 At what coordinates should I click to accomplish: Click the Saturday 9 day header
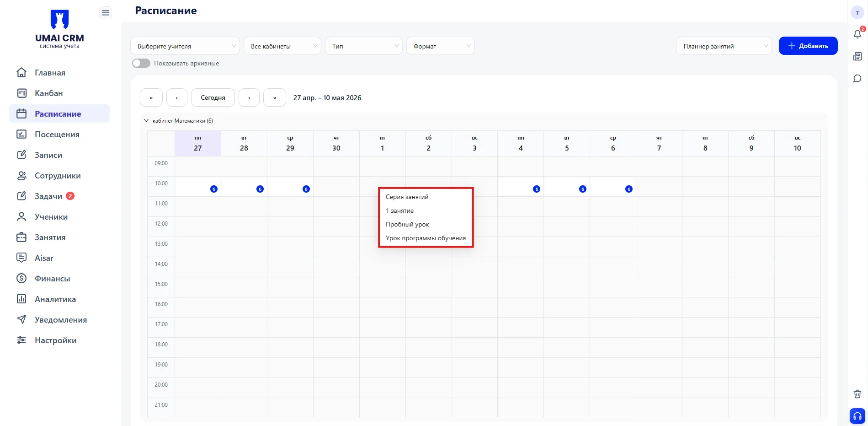pos(751,144)
